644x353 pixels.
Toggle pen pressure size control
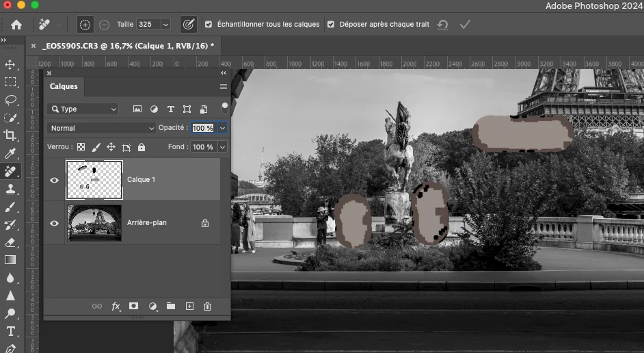189,25
